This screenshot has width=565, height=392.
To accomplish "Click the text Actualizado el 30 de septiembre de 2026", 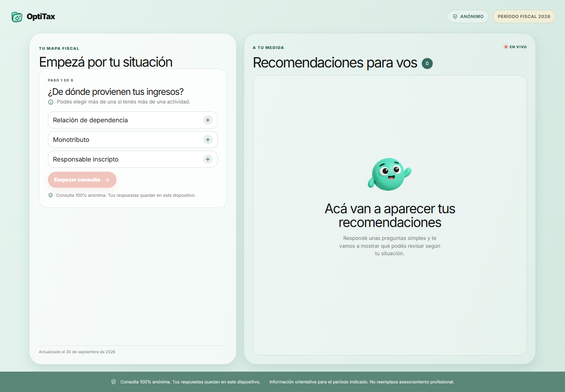I will 77,352.
